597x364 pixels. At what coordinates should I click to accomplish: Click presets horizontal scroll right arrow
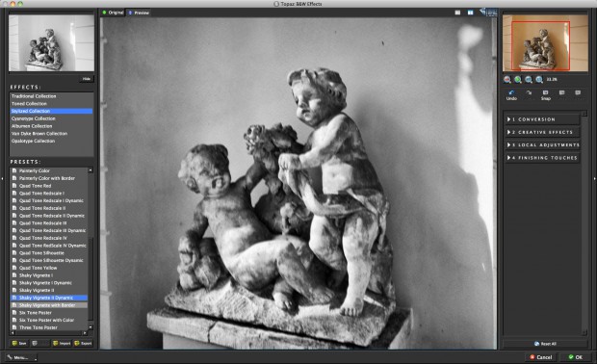click(86, 333)
